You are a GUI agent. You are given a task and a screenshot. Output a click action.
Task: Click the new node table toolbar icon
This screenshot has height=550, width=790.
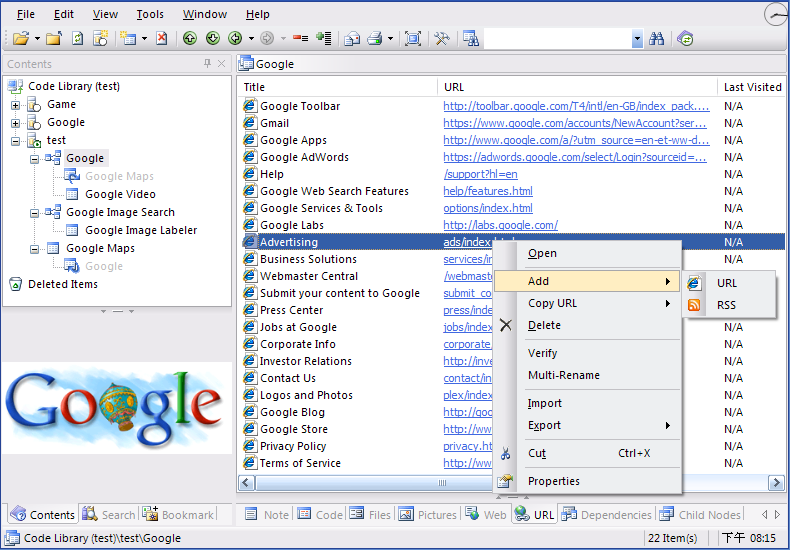[128, 38]
